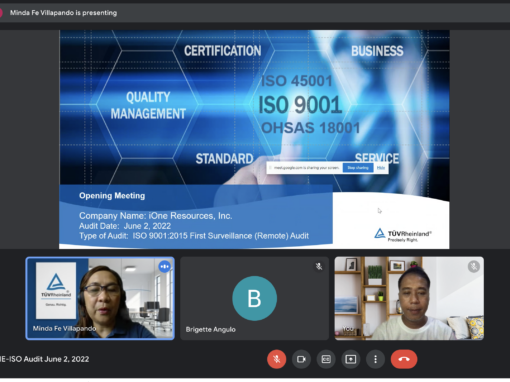Click 'Audit Date: June 2, 2022' line
The height and width of the screenshot is (382, 510).
click(x=125, y=226)
